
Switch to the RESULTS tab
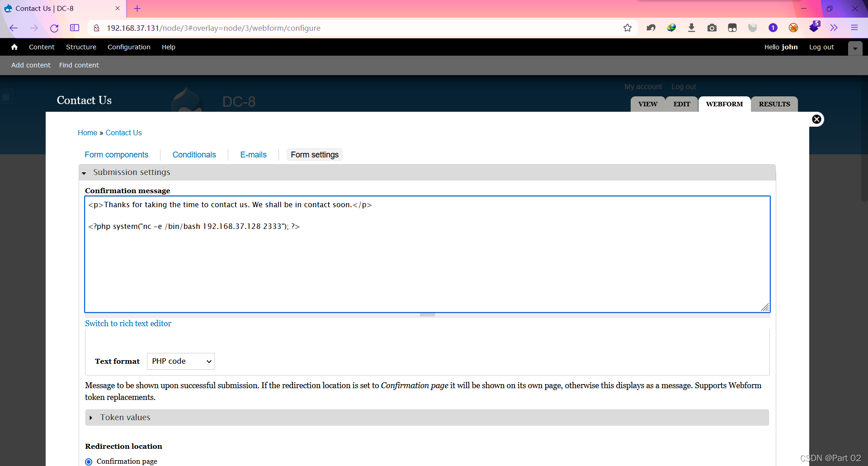tap(774, 104)
